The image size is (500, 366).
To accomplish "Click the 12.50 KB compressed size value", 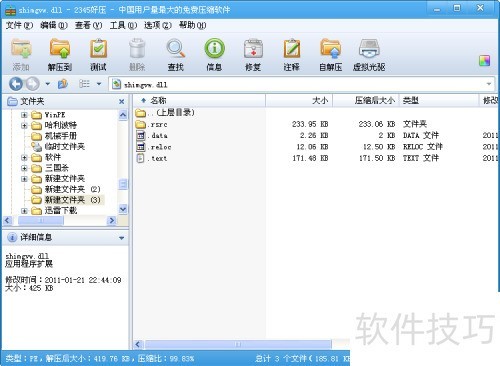I will pyautogui.click(x=379, y=147).
